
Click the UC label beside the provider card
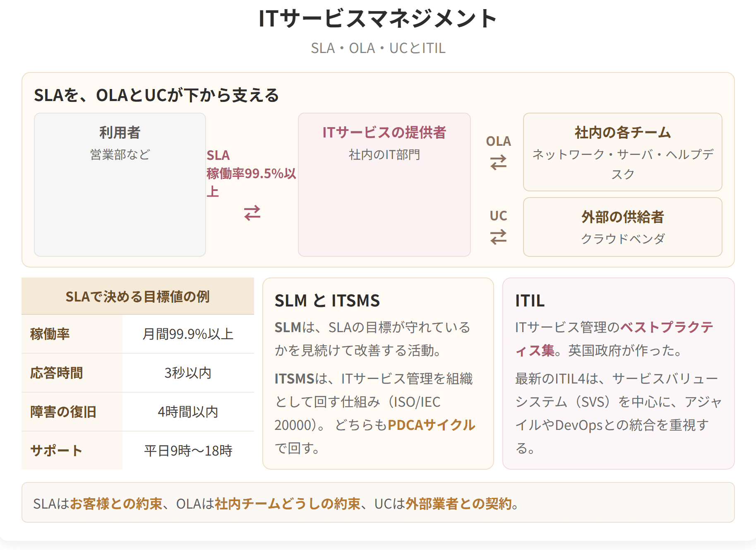(498, 216)
